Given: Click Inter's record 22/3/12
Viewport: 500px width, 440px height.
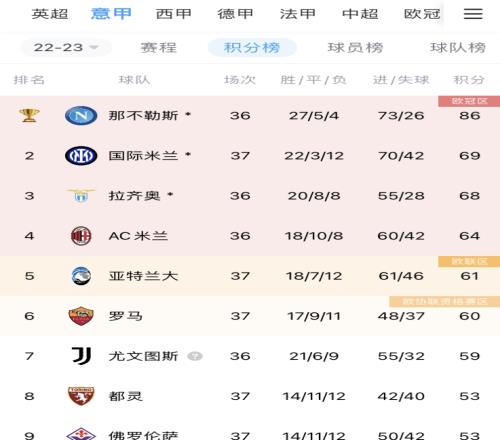Looking at the screenshot, I should [314, 156].
